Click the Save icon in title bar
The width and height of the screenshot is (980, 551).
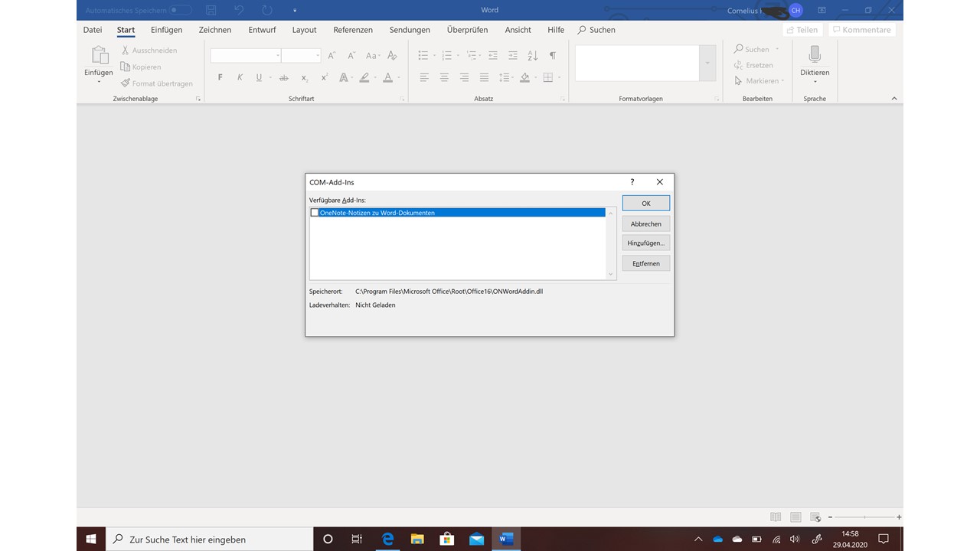click(x=211, y=11)
